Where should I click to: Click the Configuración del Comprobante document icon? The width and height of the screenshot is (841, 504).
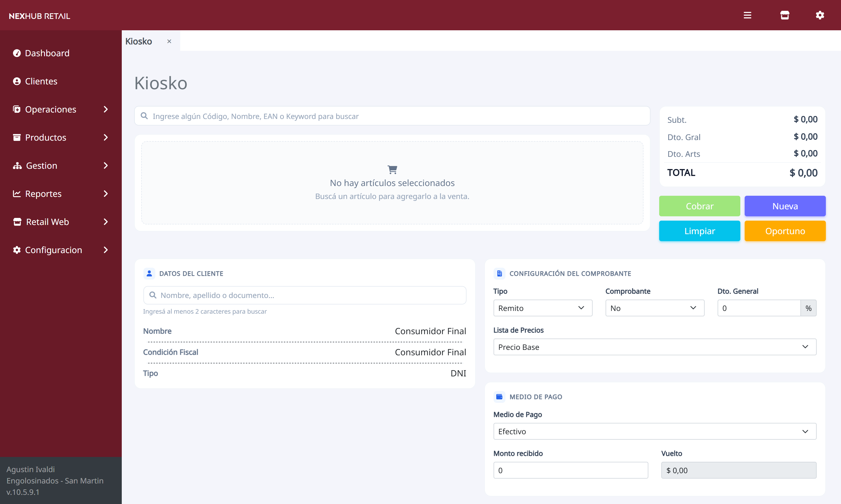(499, 273)
